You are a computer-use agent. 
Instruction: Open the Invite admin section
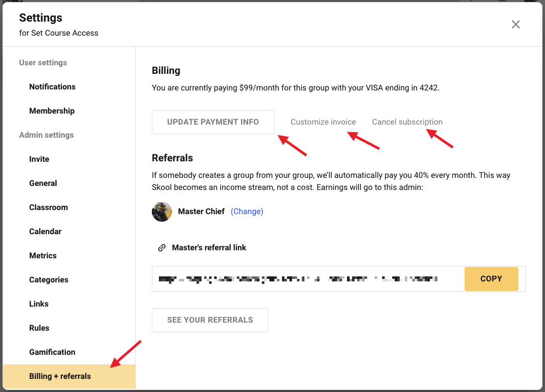click(39, 159)
